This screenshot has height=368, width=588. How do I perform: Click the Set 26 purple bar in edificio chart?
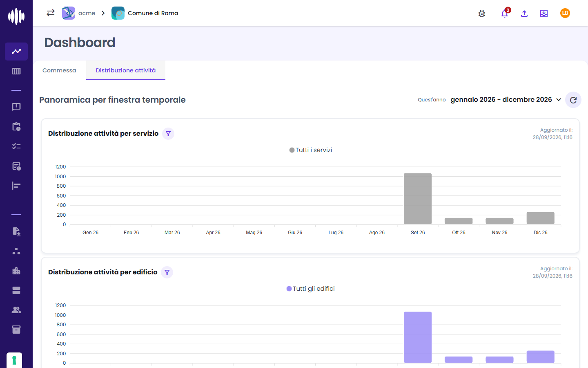click(x=418, y=337)
